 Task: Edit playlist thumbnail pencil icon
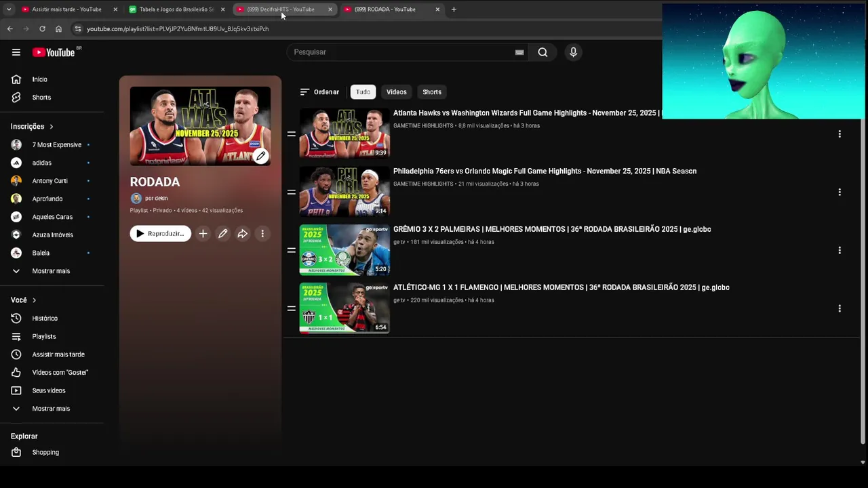[260, 157]
